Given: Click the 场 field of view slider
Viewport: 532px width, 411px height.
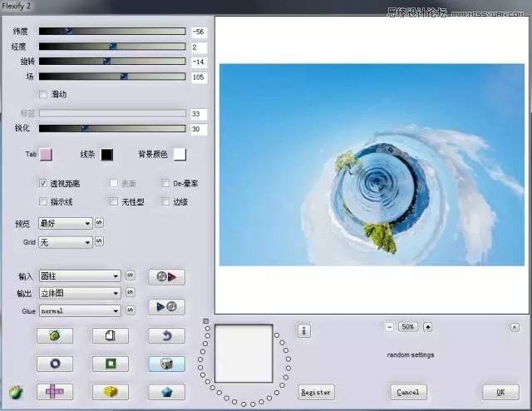Looking at the screenshot, I should (x=112, y=77).
